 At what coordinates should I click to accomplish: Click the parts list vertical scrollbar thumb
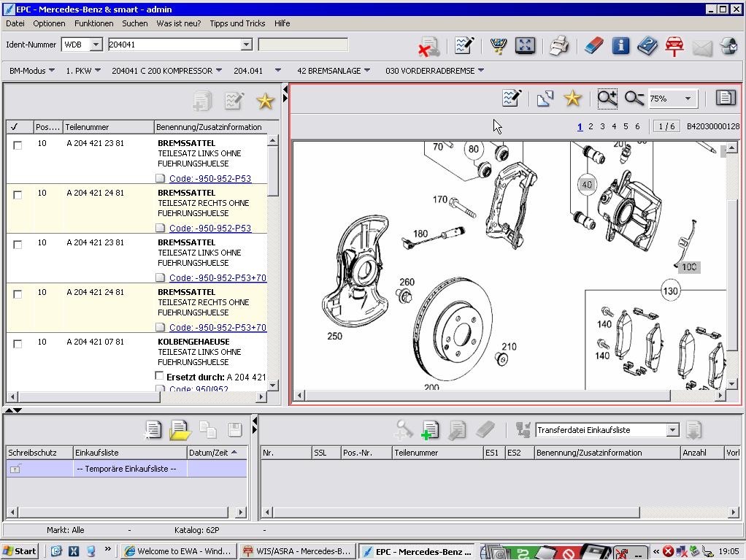(272, 171)
